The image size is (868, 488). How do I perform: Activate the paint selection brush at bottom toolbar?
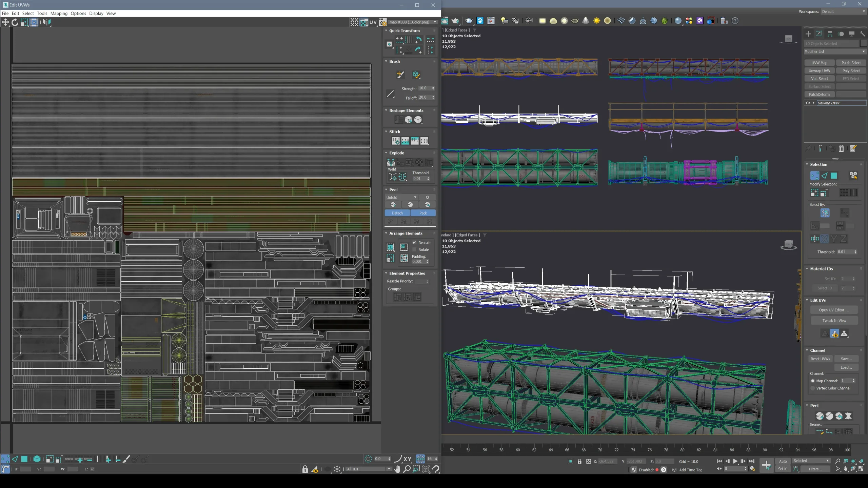[126, 460]
